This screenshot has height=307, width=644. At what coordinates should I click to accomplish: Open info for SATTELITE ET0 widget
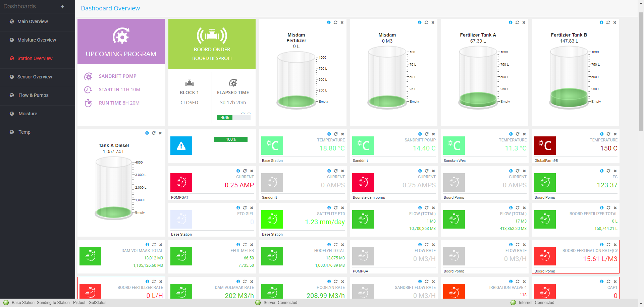click(x=329, y=208)
